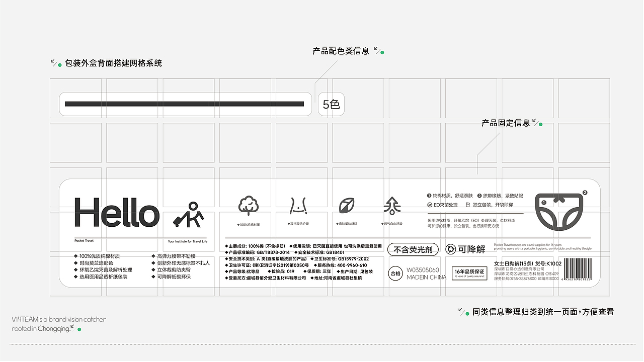The width and height of the screenshot is (644, 362).
Task: Click 使用说明: 已灭菌直接使用 line
Action: (x=337, y=246)
